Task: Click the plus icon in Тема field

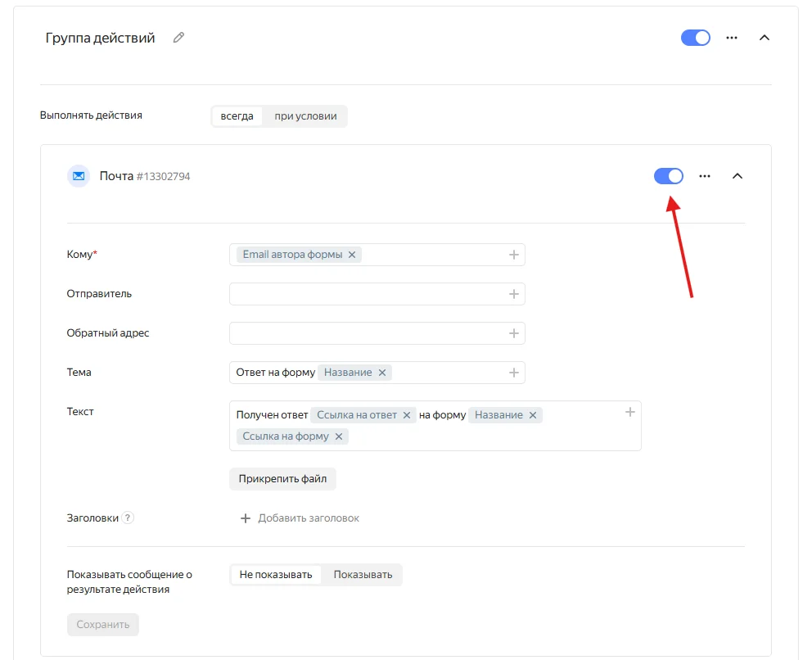Action: [x=514, y=373]
